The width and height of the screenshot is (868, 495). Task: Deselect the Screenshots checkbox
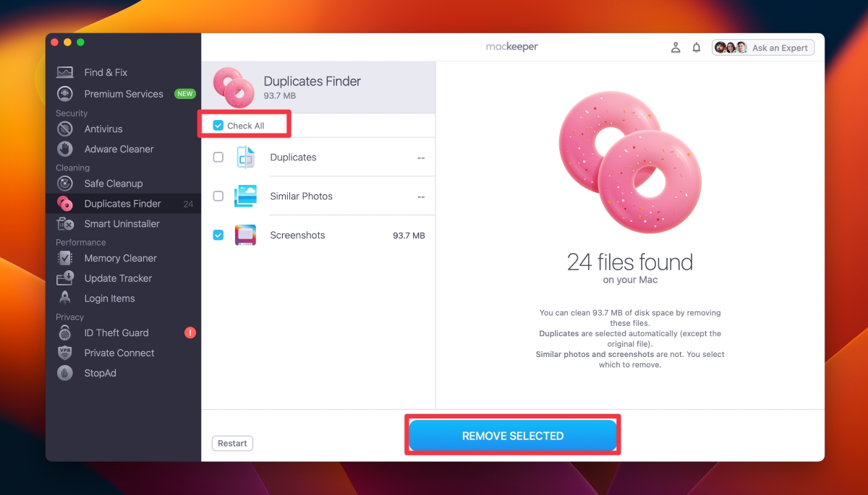tap(218, 235)
